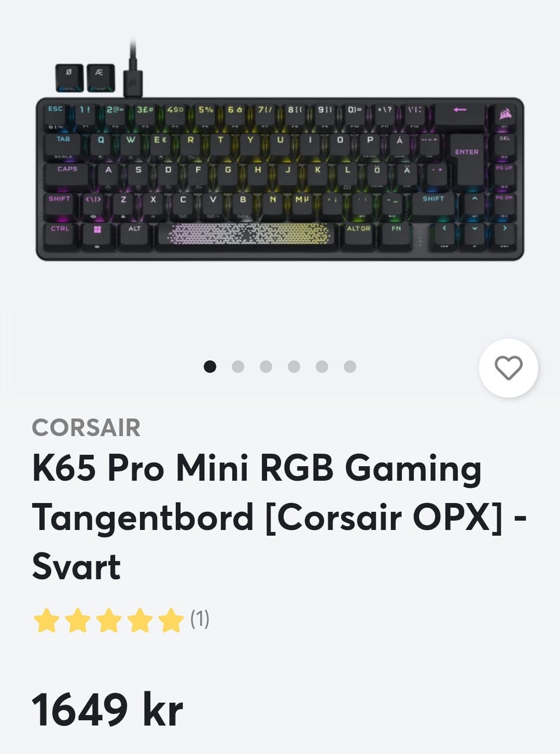
Task: Open last product image dot
Action: point(350,366)
